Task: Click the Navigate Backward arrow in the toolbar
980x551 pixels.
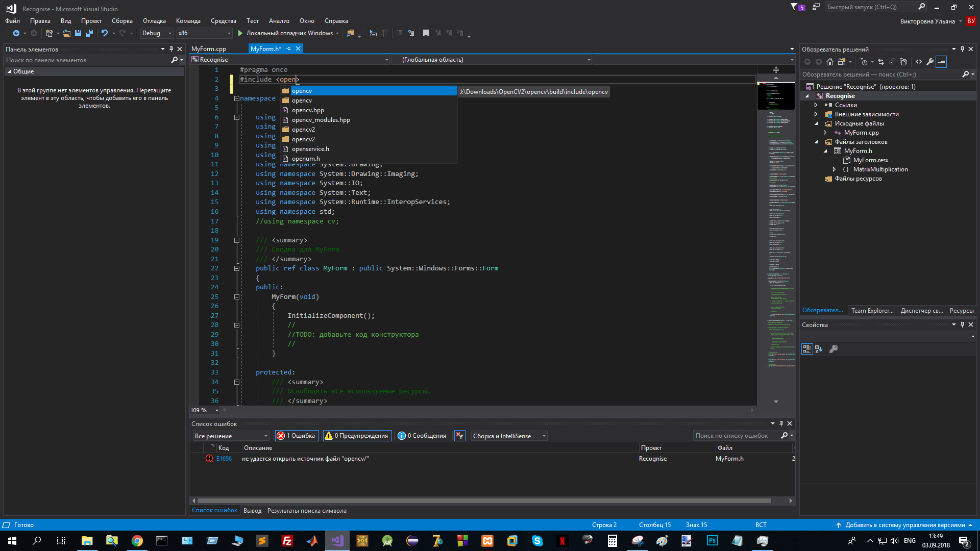Action: tap(16, 33)
